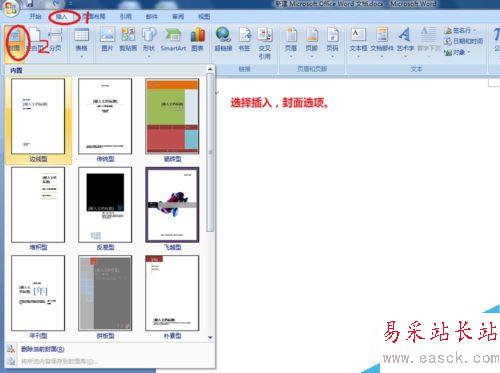Switch to the 开始 tab
The height and width of the screenshot is (373, 500).
click(x=35, y=16)
